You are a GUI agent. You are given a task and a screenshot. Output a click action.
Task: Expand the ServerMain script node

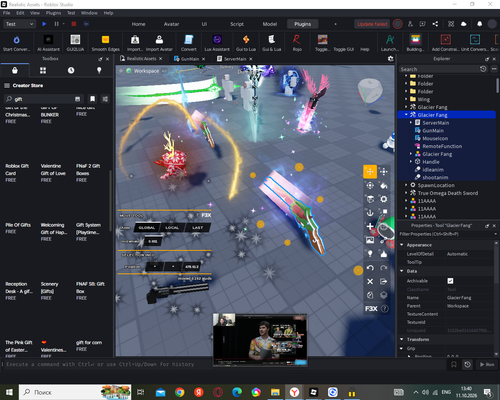pos(411,123)
